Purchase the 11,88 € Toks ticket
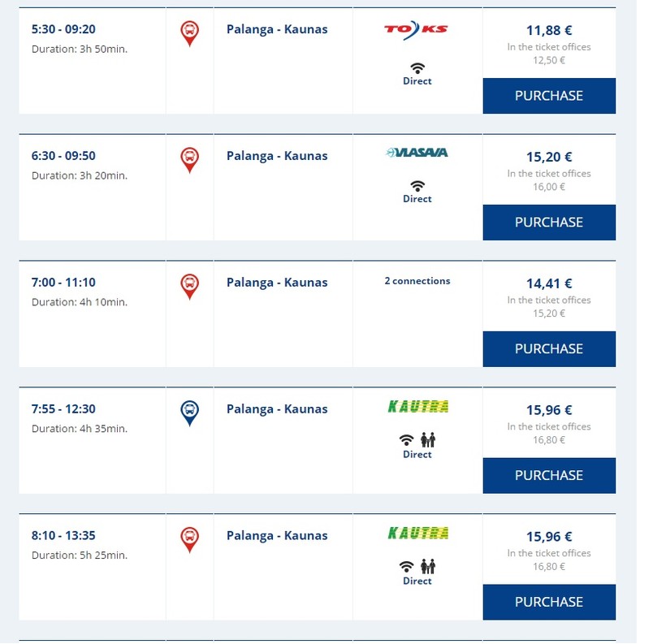Image resolution: width=666 pixels, height=644 pixels. point(549,96)
